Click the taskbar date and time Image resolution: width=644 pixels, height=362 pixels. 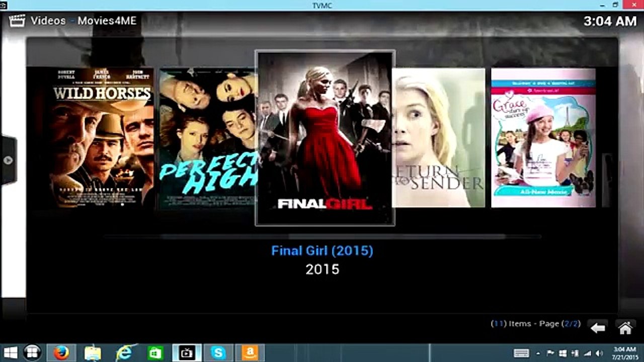(x=624, y=353)
